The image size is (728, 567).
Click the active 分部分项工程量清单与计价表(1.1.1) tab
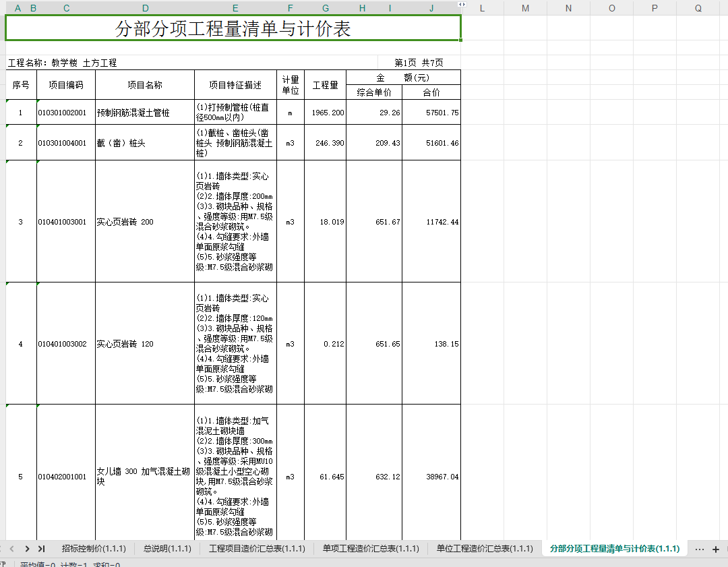point(615,548)
